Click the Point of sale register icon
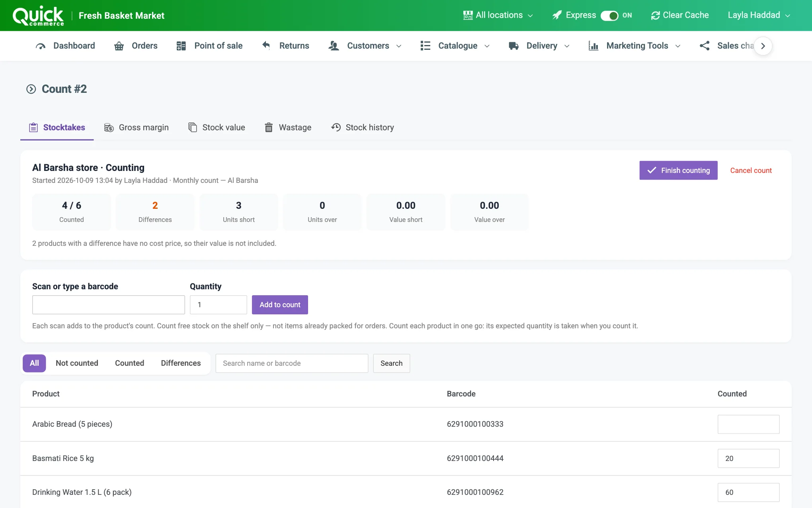 (181, 46)
